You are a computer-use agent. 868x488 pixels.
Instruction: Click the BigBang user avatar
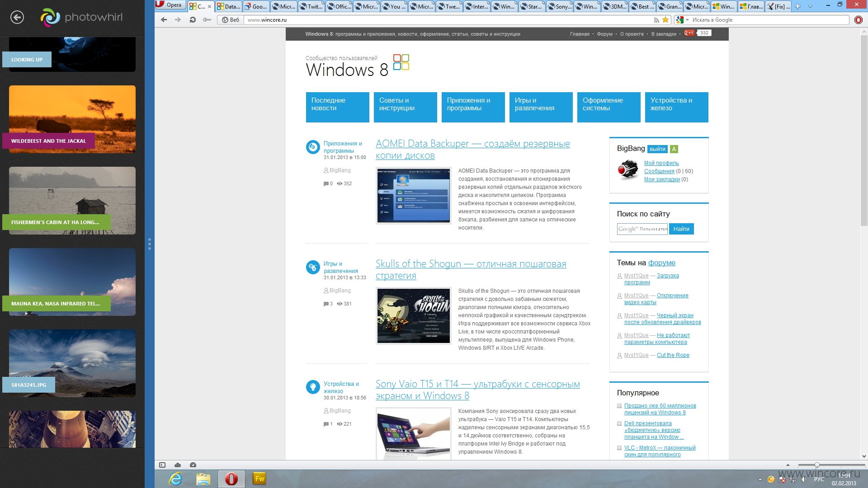pos(628,170)
